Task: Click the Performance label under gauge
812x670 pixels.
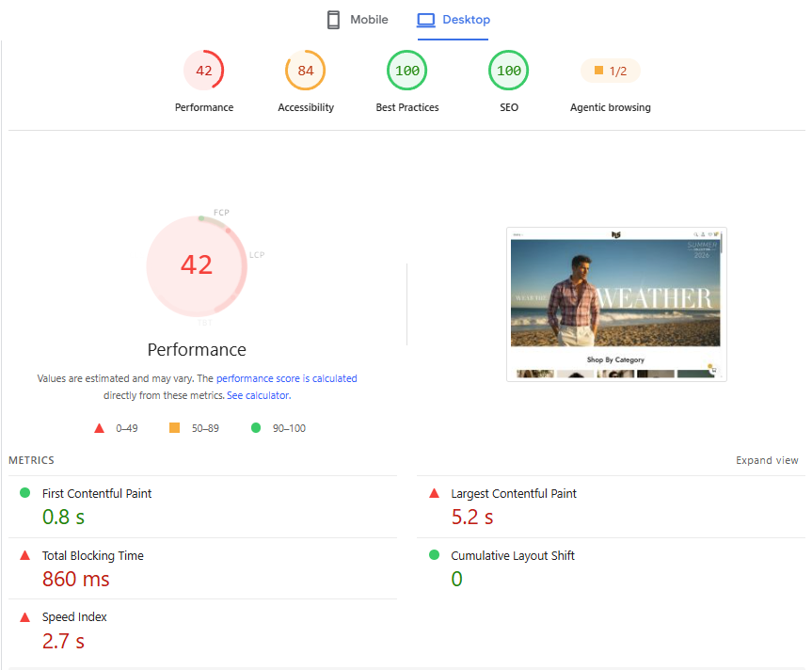Action: click(204, 107)
